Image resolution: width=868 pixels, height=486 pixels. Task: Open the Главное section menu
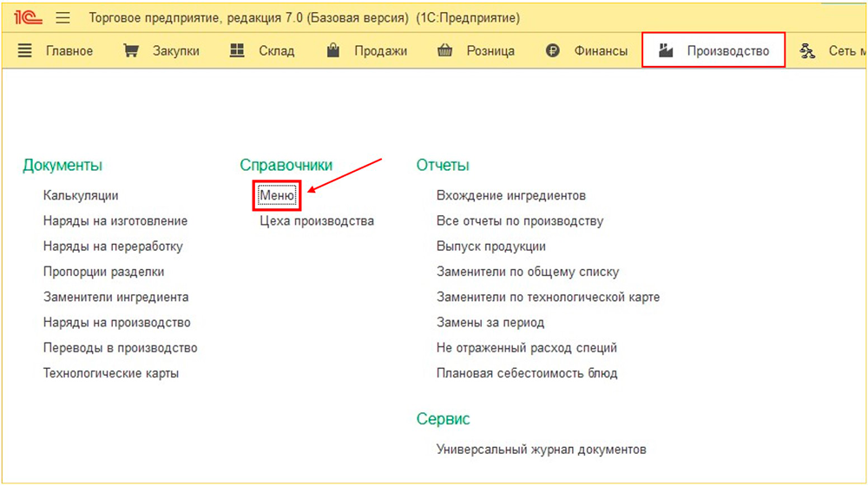click(x=69, y=51)
